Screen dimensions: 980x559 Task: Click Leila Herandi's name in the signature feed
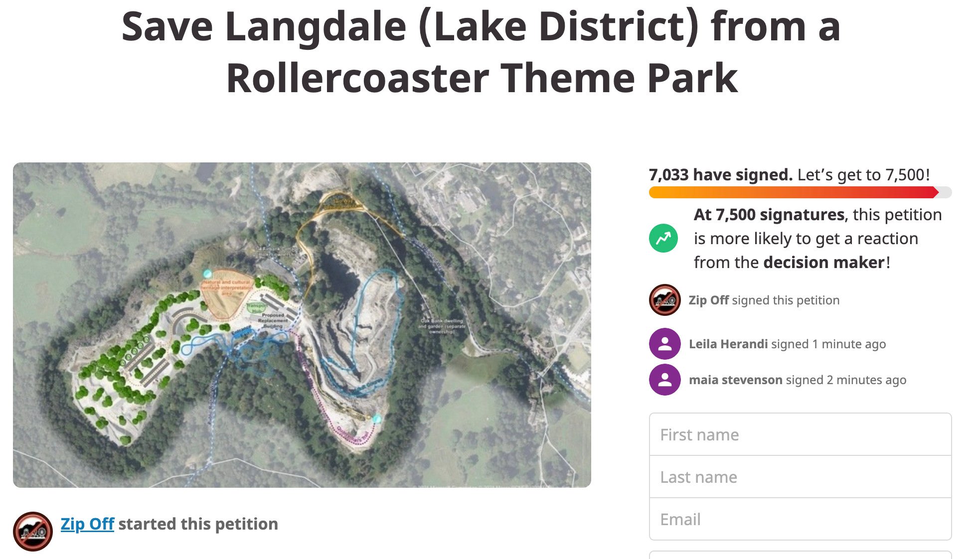tap(728, 344)
